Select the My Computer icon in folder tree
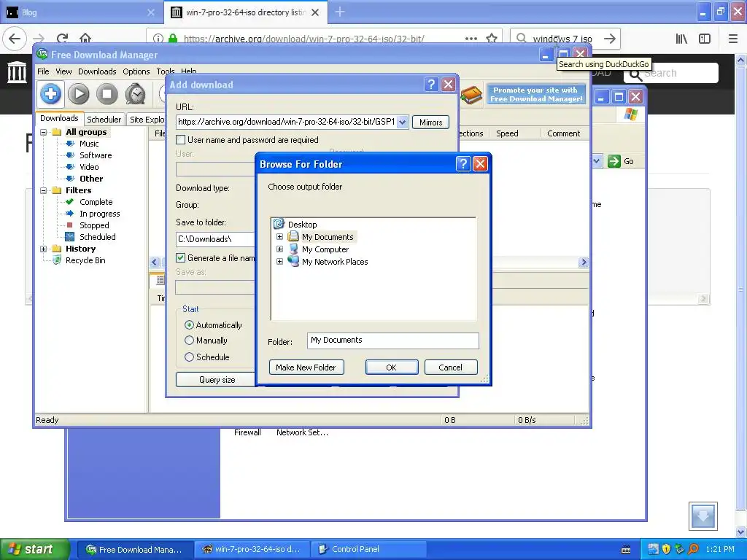Image resolution: width=747 pixels, height=560 pixels. point(294,249)
